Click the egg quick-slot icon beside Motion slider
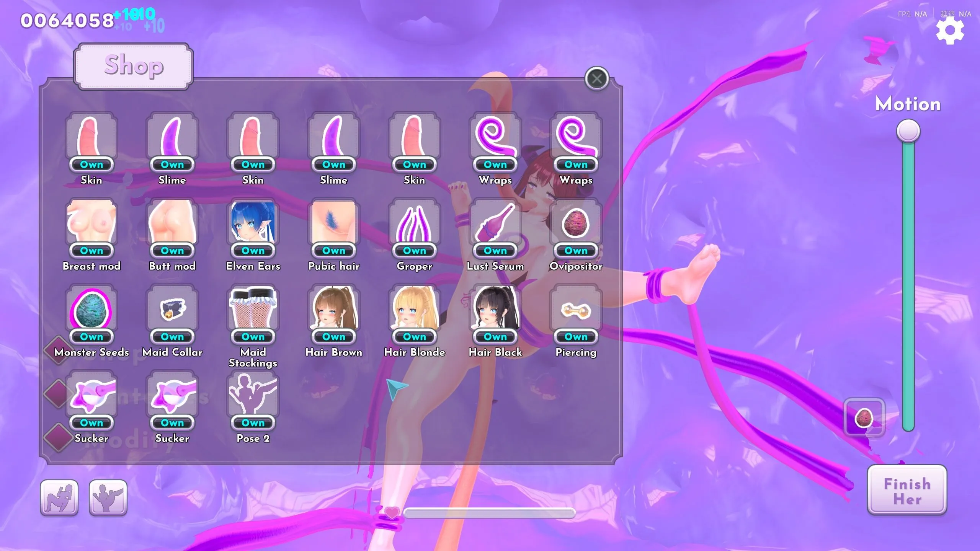 click(864, 417)
